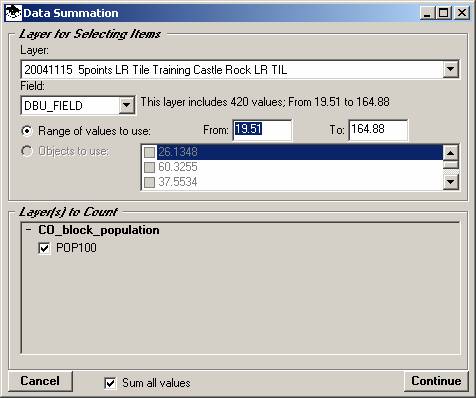Click the selected layer name text 20041115 5points
The height and width of the screenshot is (398, 476).
click(156, 70)
